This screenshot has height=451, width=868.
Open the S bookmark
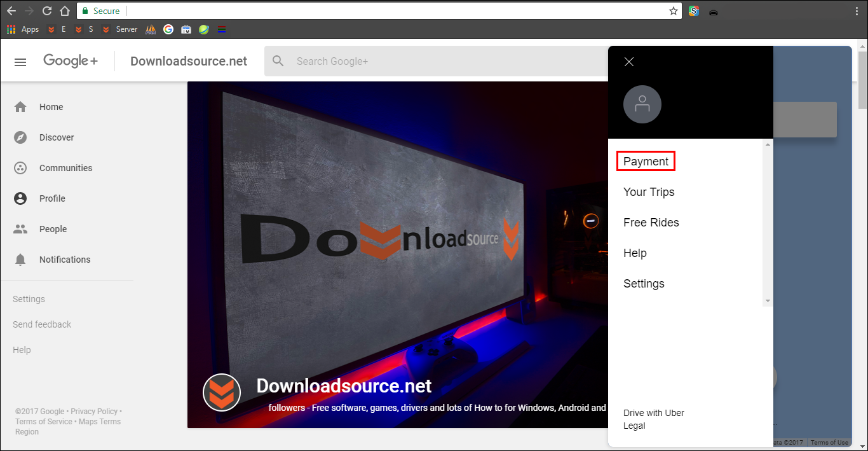click(x=84, y=29)
